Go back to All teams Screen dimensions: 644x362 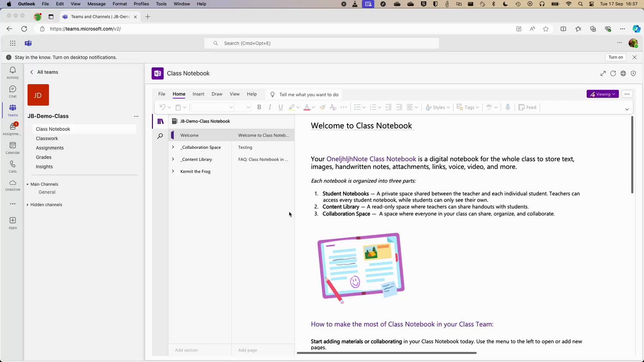[44, 72]
